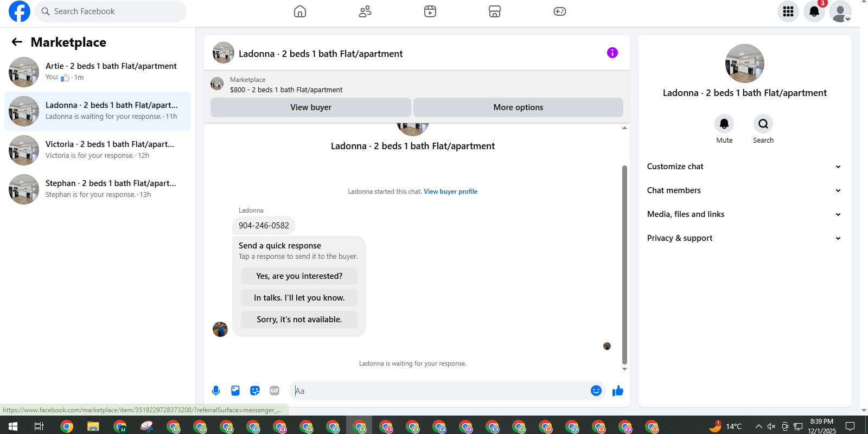Open the Gaming controller icon
Image resolution: width=868 pixels, height=434 pixels.
tap(560, 11)
